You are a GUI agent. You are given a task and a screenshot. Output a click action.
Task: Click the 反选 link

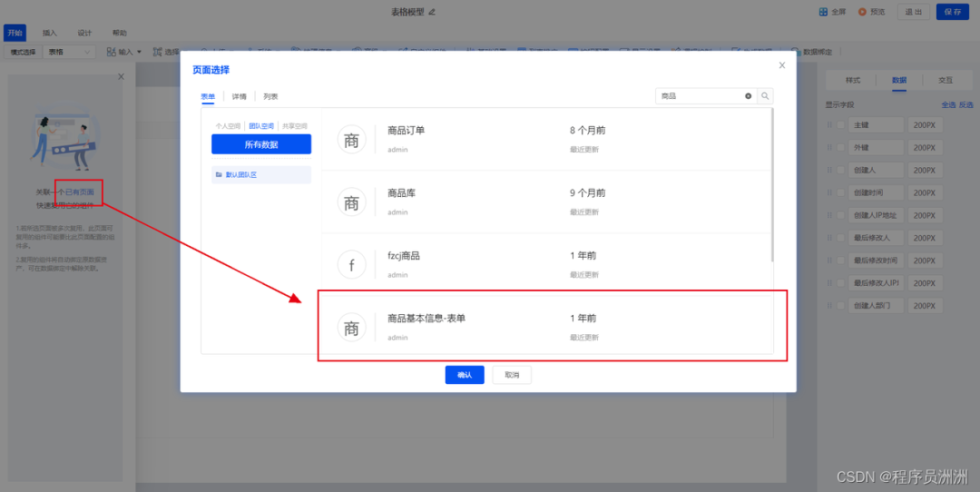pyautogui.click(x=966, y=104)
